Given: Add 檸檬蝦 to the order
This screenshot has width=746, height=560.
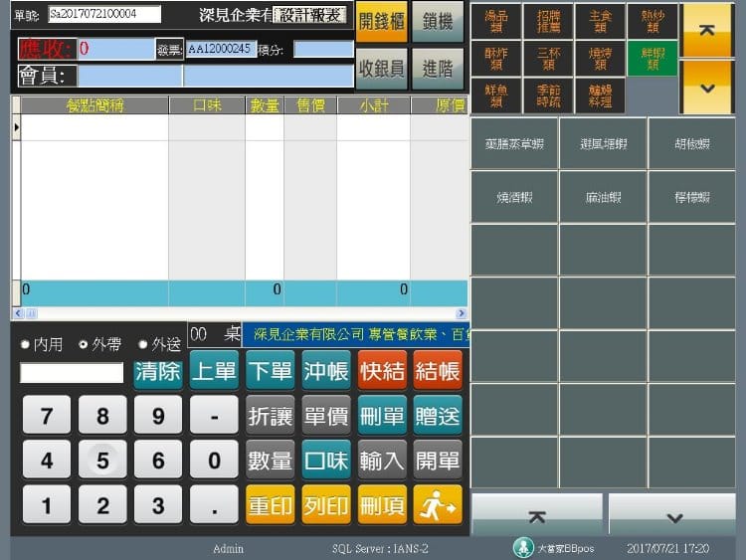Looking at the screenshot, I should tap(692, 197).
